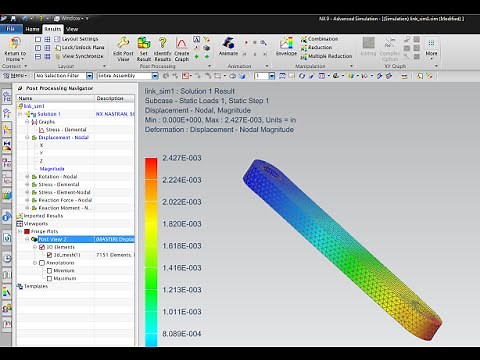This screenshot has height=360, width=480.
Task: Click the save icon in the quick access bar
Action: [14, 18]
